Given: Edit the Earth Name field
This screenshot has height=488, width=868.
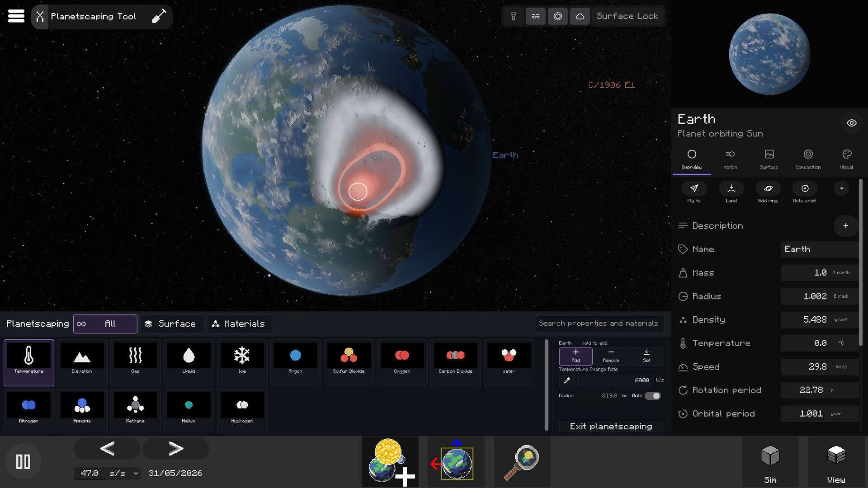Looking at the screenshot, I should [x=819, y=249].
